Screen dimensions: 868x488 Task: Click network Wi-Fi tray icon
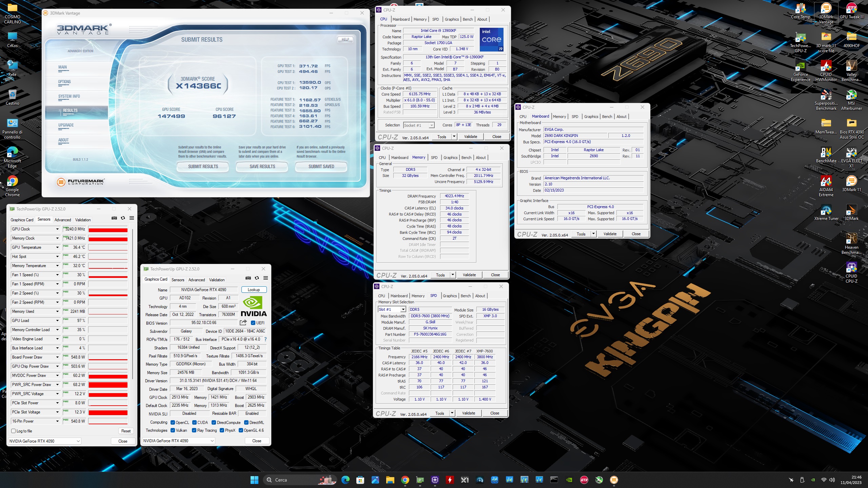click(824, 480)
